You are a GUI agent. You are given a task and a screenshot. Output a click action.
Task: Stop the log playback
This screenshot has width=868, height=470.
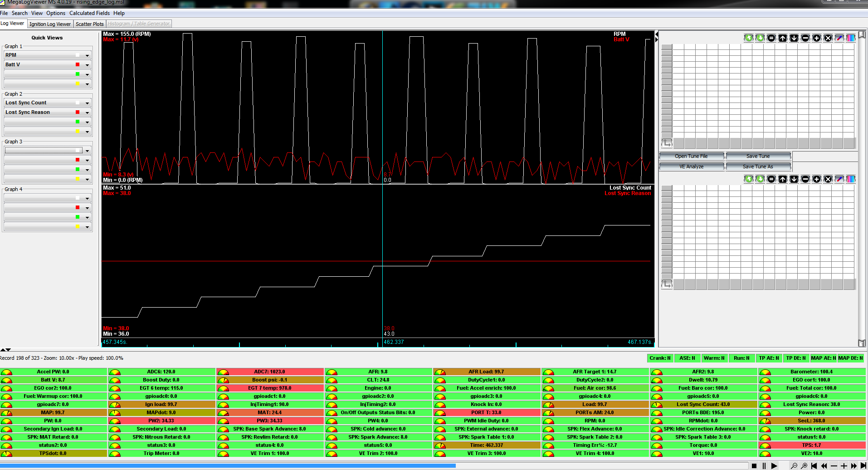click(x=754, y=466)
